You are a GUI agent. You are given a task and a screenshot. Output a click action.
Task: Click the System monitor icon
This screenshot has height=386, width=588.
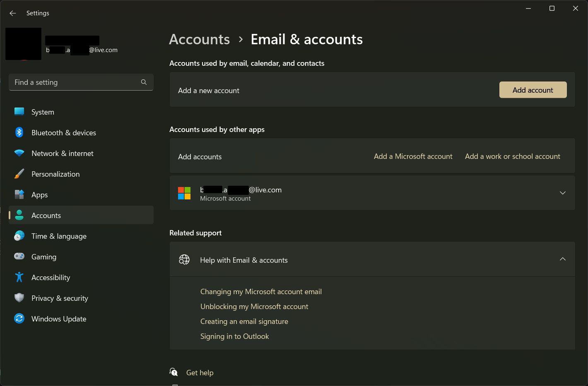pos(19,112)
